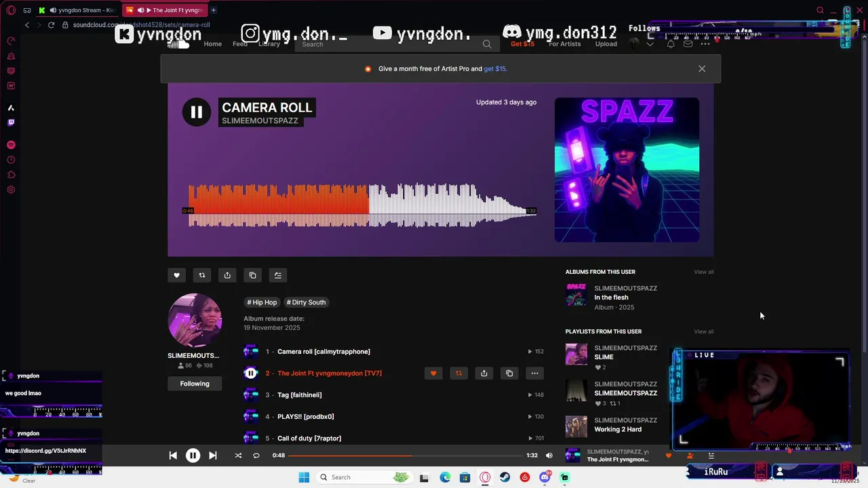This screenshot has width=868, height=488.
Task: Toggle shuffle in the player bar
Action: coord(238,455)
